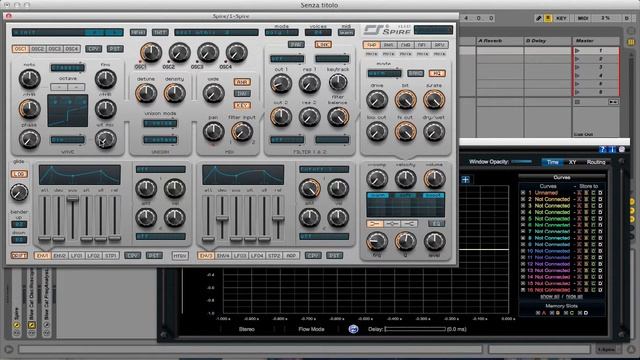Click the ENV1 sustain slider handle

tap(73, 198)
